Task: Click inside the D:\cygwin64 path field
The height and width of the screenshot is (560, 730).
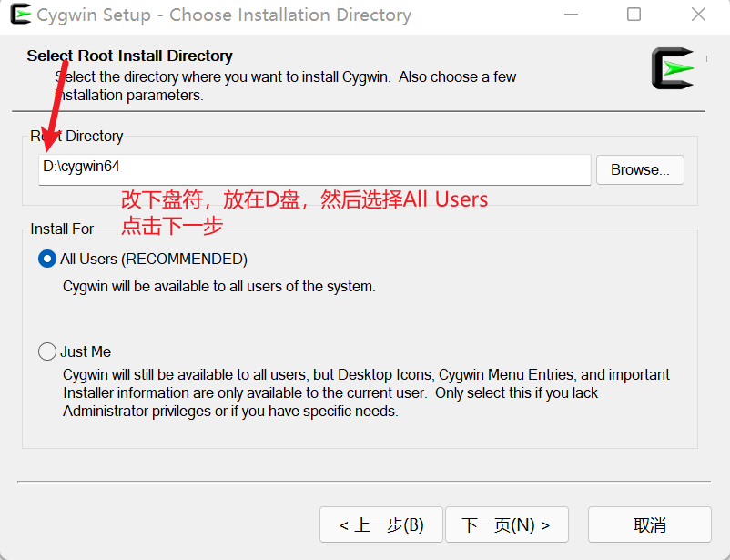Action: click(x=273, y=169)
